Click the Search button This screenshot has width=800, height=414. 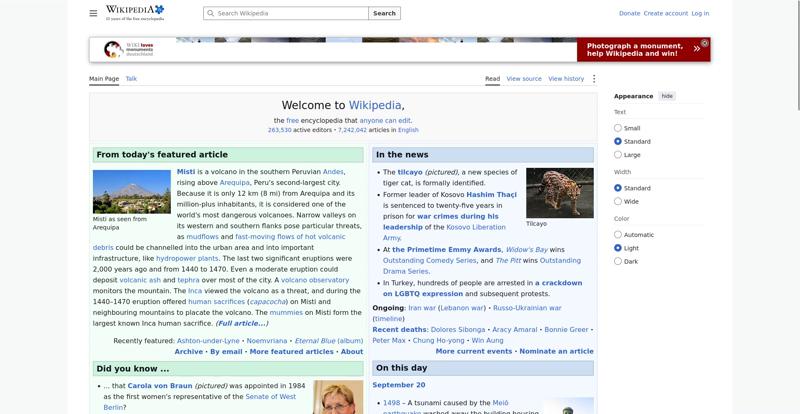384,13
